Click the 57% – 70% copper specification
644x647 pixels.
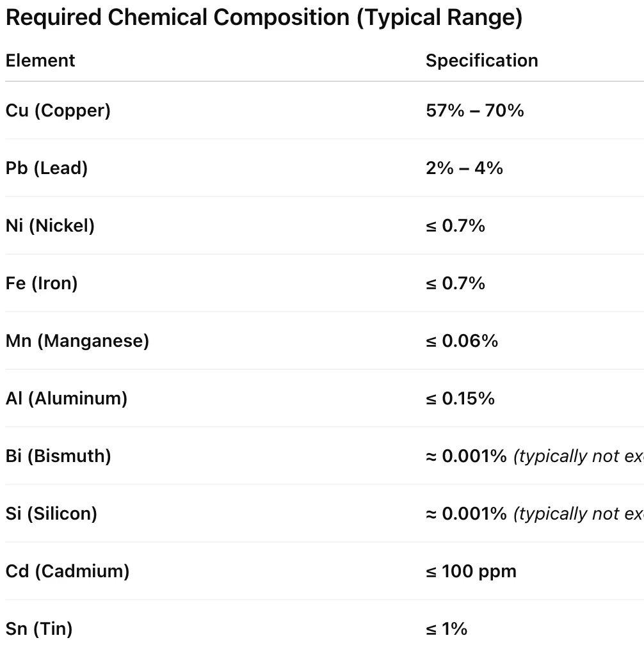pos(474,111)
